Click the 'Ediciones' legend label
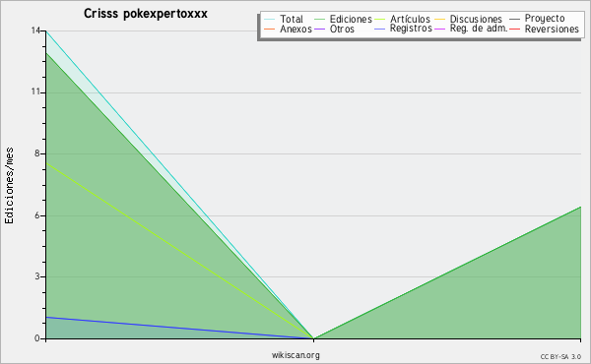591x364 pixels. 351,19
